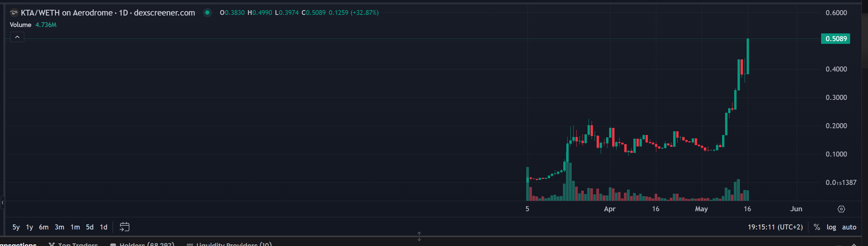Click the KTA/WETH on Aerodrome chart title

(108, 13)
